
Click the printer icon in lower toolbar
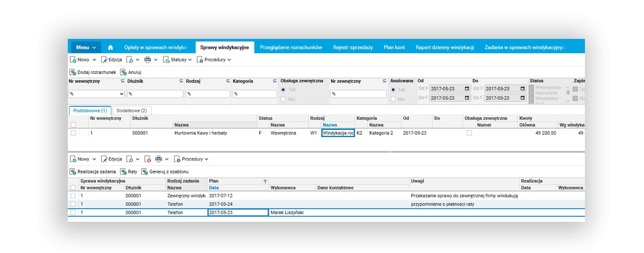[159, 159]
